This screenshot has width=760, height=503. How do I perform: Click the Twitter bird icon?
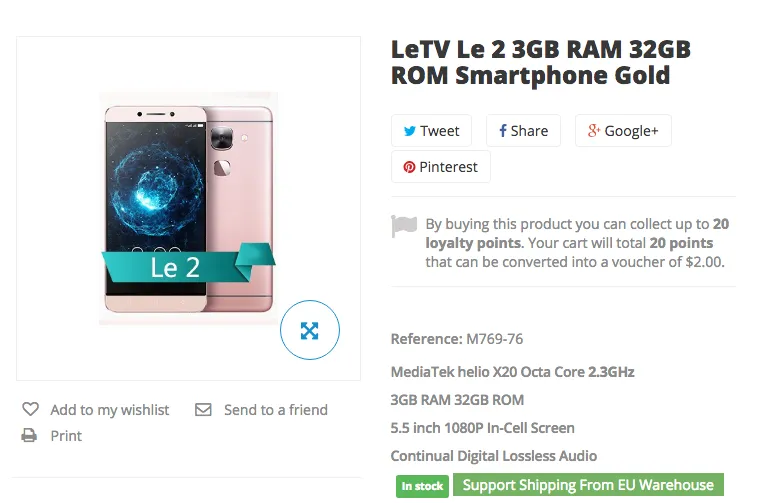410,131
